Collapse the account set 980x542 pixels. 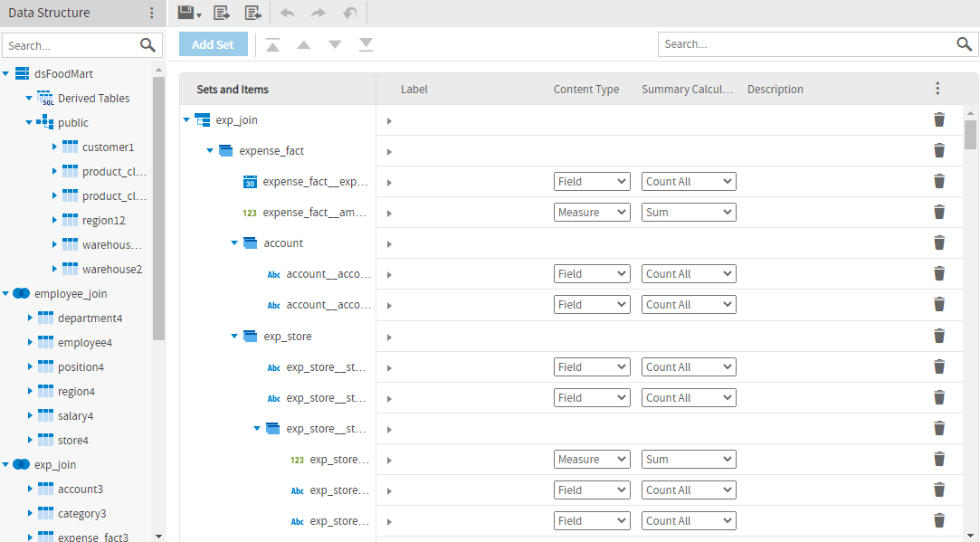234,243
